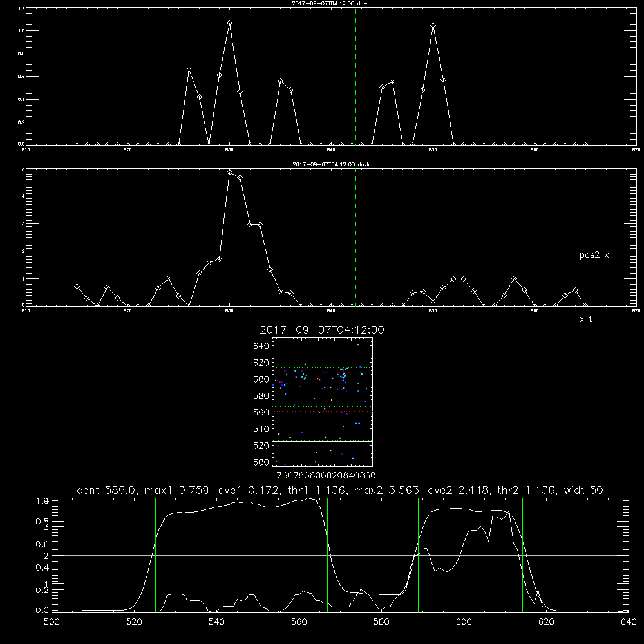
Task: Click the 'thr2 1.136' value in the stats line
Action: pos(527,490)
